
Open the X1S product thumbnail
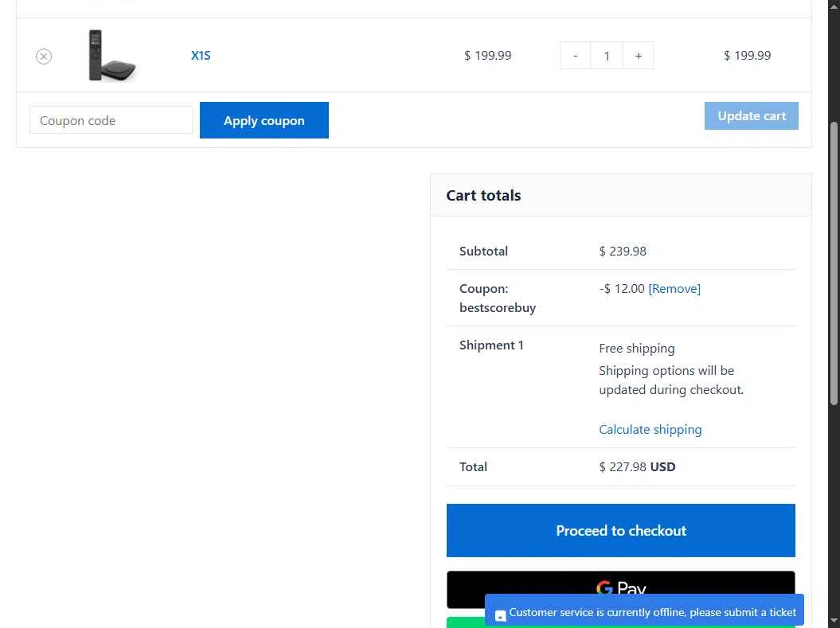(111, 55)
